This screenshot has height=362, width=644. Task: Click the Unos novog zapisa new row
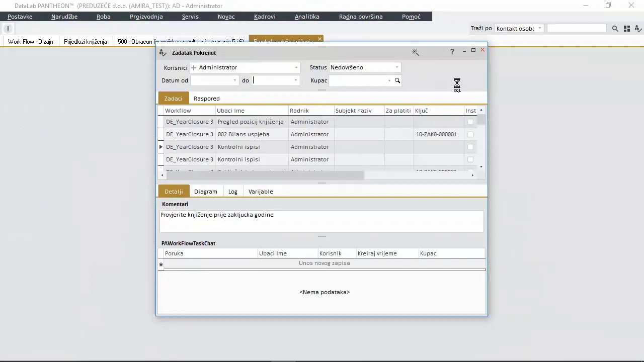tap(325, 263)
